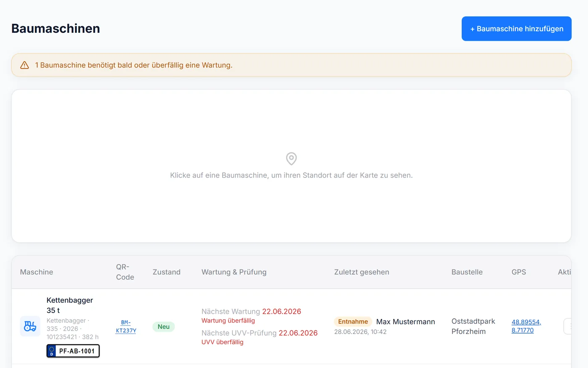Click the Maschine column header
Viewport: 588px width, 368px height.
click(37, 272)
